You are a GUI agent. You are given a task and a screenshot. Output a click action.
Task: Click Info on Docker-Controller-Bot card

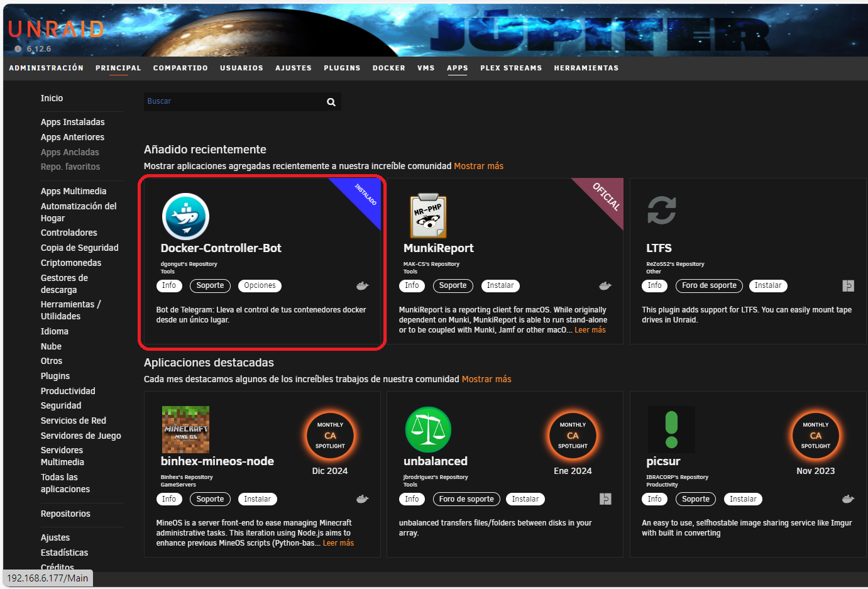pyautogui.click(x=169, y=286)
